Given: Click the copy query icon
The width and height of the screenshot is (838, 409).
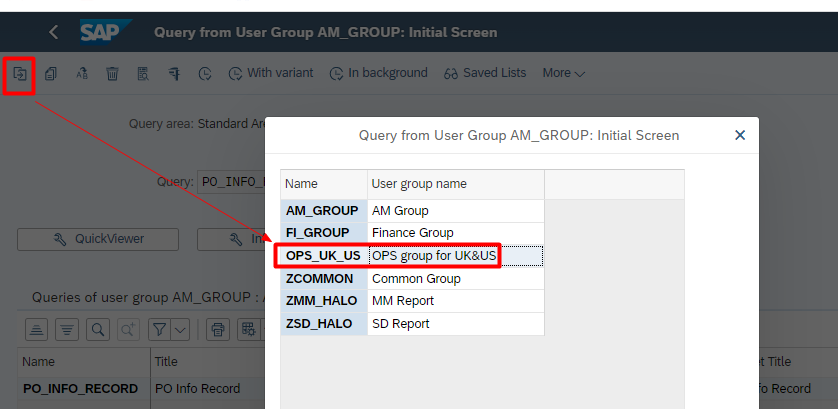Looking at the screenshot, I should point(51,73).
